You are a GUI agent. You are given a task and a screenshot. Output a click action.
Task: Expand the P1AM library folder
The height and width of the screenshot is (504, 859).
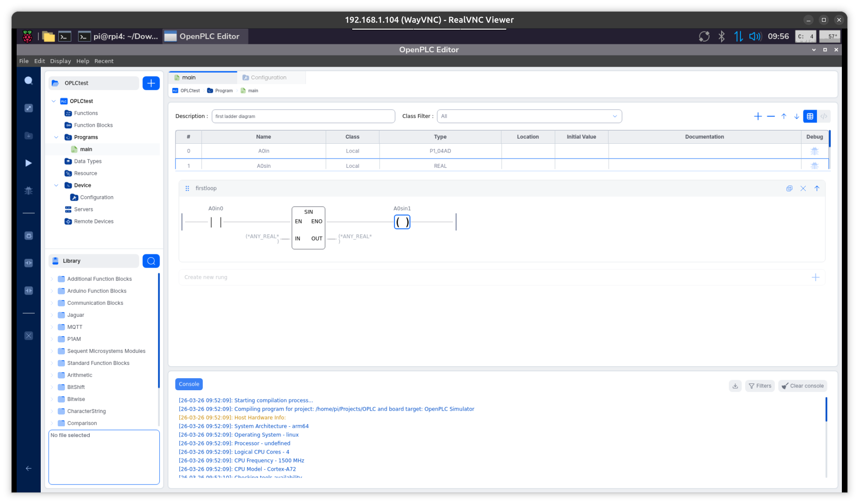click(x=52, y=339)
